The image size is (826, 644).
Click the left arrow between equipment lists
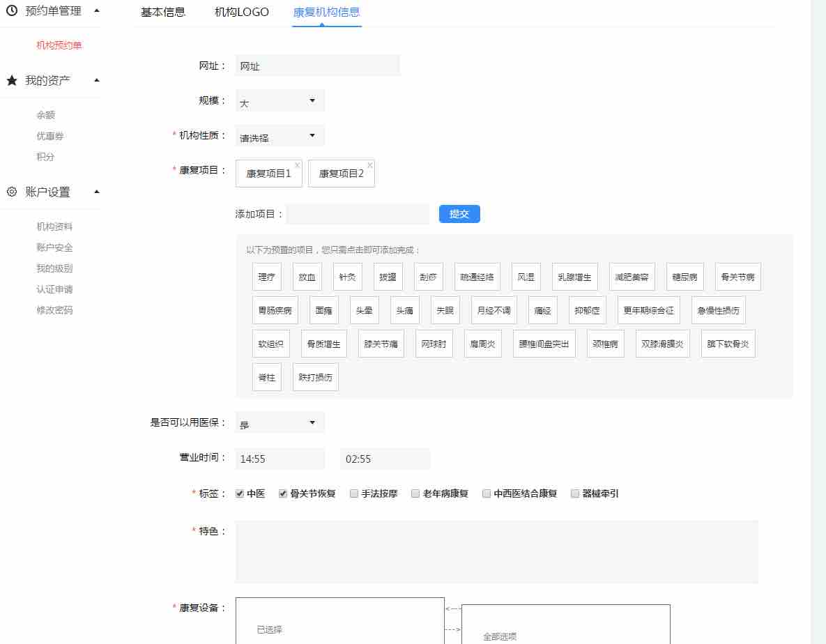coord(452,608)
